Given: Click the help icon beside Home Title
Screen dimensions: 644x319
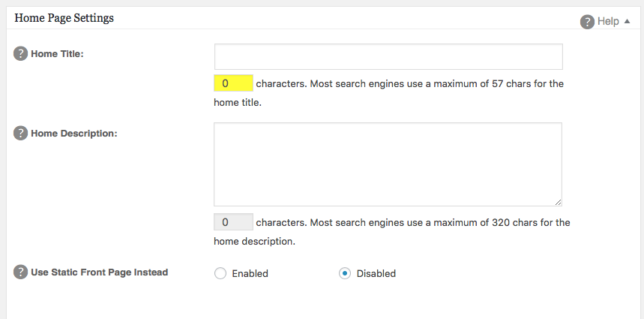Looking at the screenshot, I should pos(20,53).
